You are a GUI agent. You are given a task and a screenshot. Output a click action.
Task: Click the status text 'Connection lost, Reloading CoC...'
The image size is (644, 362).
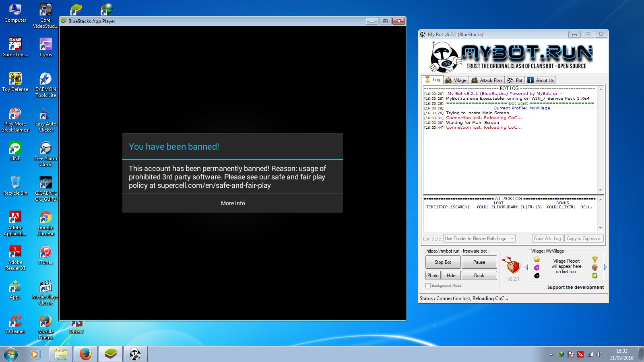click(472, 298)
